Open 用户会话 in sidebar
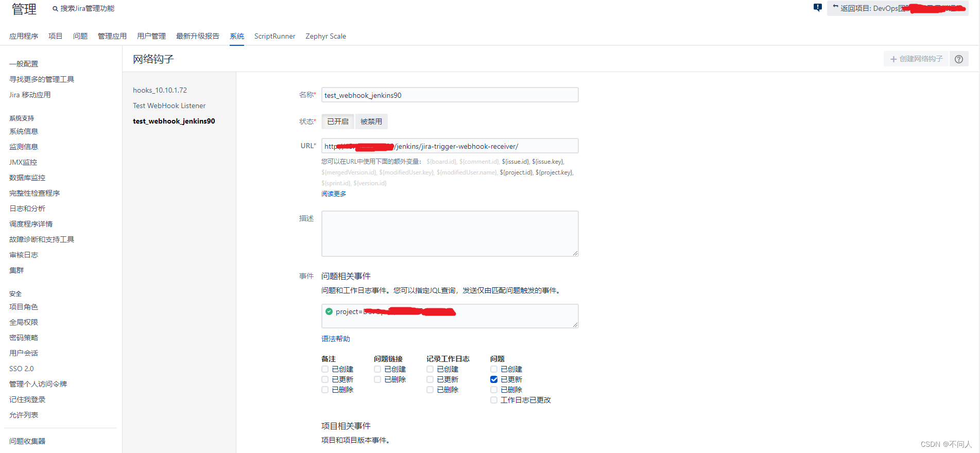The image size is (980, 453). pyautogui.click(x=24, y=353)
